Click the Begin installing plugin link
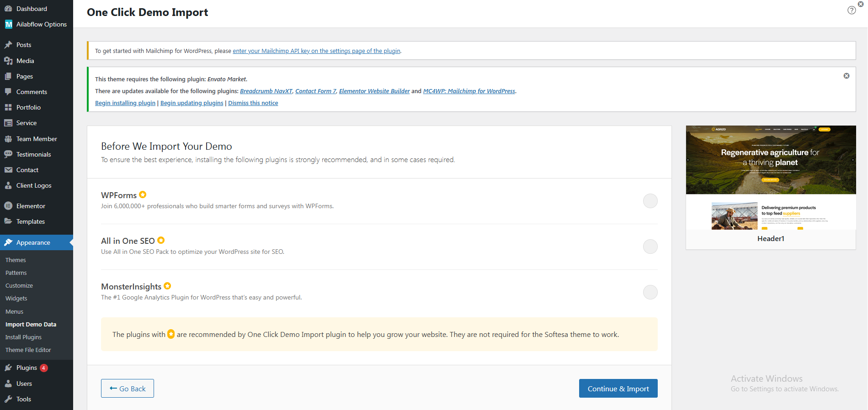 coord(125,103)
